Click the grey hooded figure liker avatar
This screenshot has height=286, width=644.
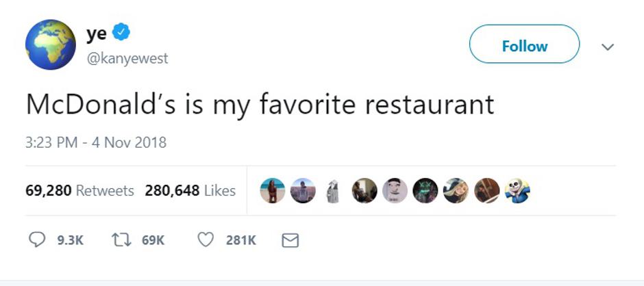tap(334, 191)
